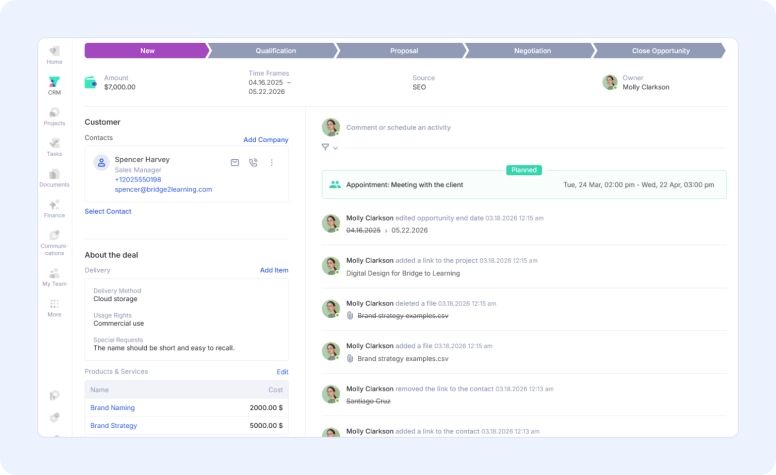Click the Time Frames date range
The width and height of the screenshot is (776, 475).
coord(270,87)
